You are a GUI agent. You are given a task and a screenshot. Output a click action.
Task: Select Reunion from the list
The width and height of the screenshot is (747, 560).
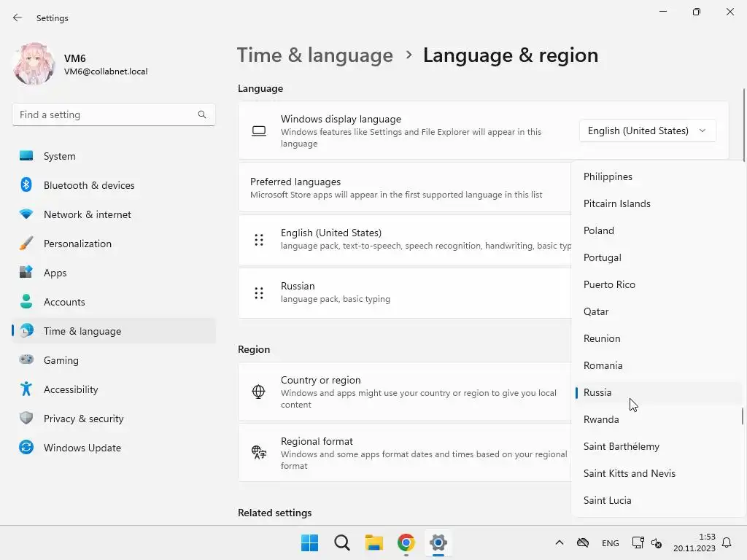(657, 338)
